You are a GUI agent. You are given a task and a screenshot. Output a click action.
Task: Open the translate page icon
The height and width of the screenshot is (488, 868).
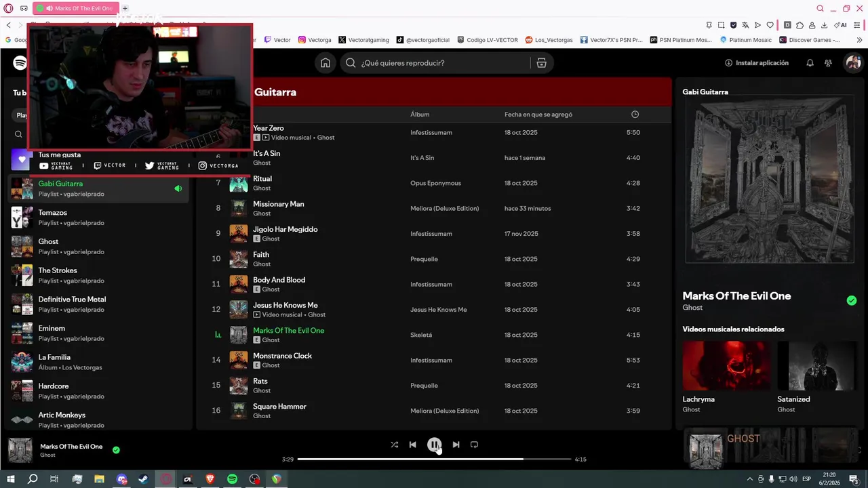tap(746, 25)
